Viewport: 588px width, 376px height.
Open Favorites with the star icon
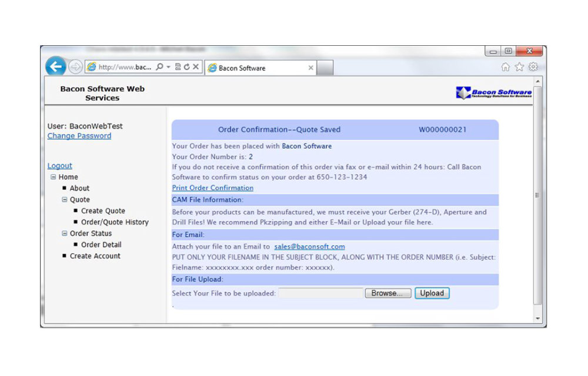[519, 66]
